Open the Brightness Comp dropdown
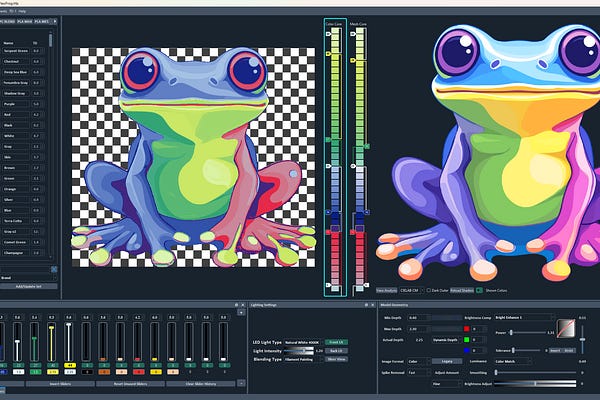The width and height of the screenshot is (600, 400). tap(524, 318)
